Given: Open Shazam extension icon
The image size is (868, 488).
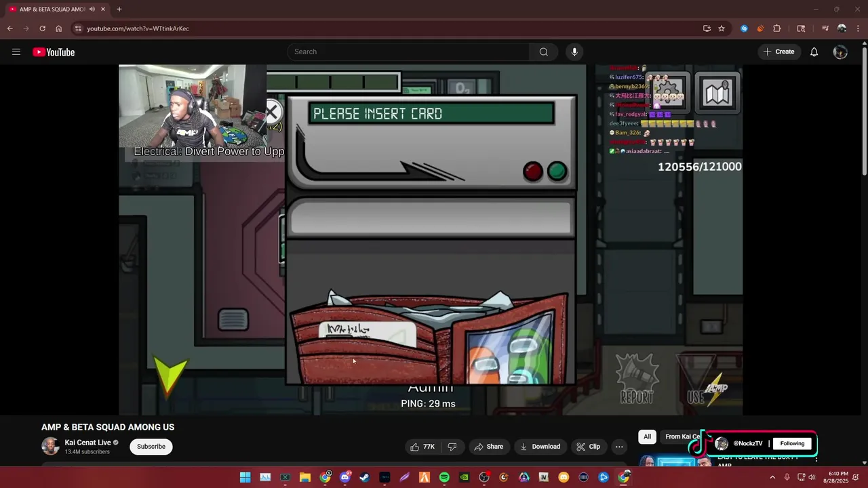Looking at the screenshot, I should (744, 28).
